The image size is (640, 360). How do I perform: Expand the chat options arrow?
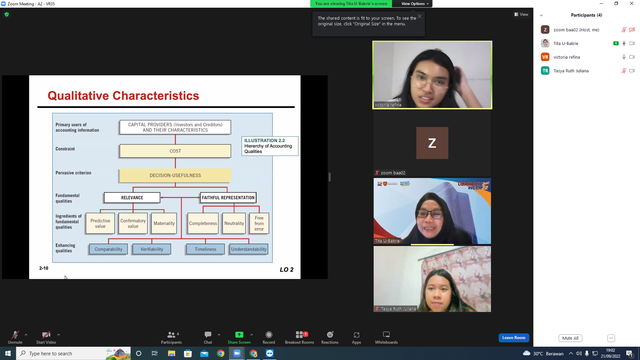(219, 335)
